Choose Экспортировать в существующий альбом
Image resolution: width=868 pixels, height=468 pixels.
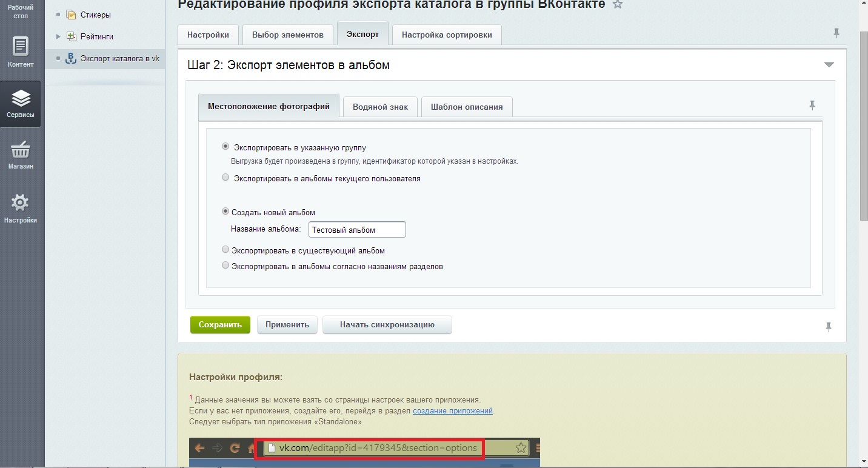(x=225, y=249)
